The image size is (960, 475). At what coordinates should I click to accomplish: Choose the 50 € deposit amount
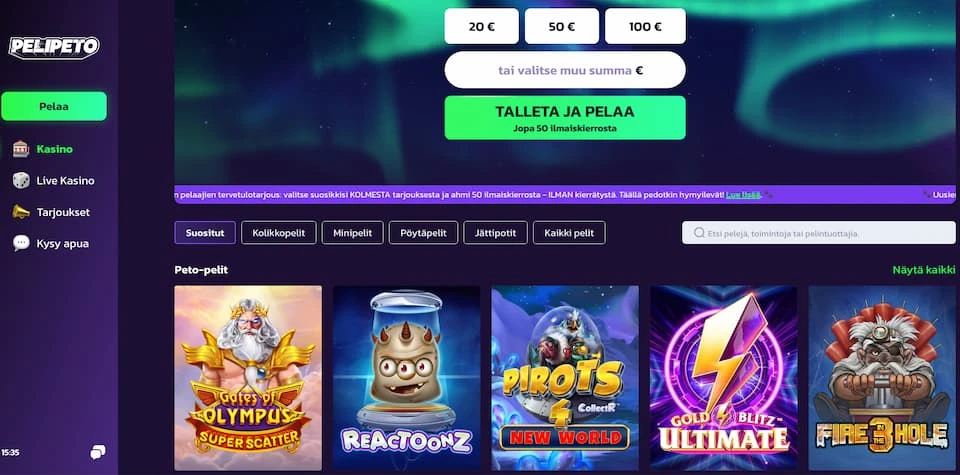coord(561,26)
